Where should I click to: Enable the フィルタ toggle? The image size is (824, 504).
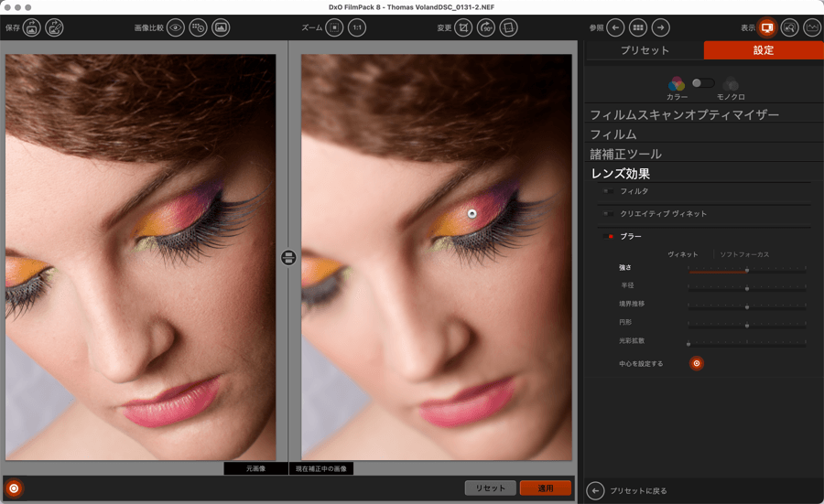[x=609, y=191]
